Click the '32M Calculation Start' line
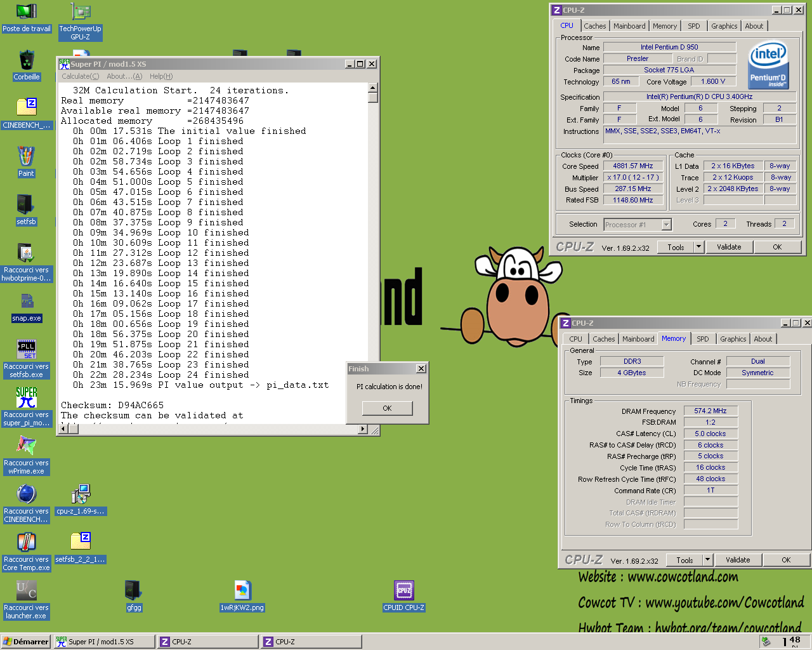The height and width of the screenshot is (650, 812). (x=181, y=90)
